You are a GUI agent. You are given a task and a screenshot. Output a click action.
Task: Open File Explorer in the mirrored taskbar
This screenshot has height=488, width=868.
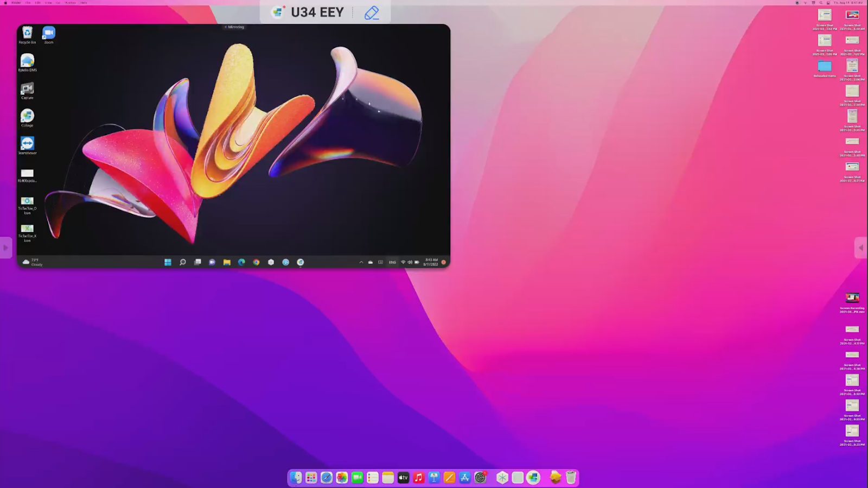(x=227, y=262)
